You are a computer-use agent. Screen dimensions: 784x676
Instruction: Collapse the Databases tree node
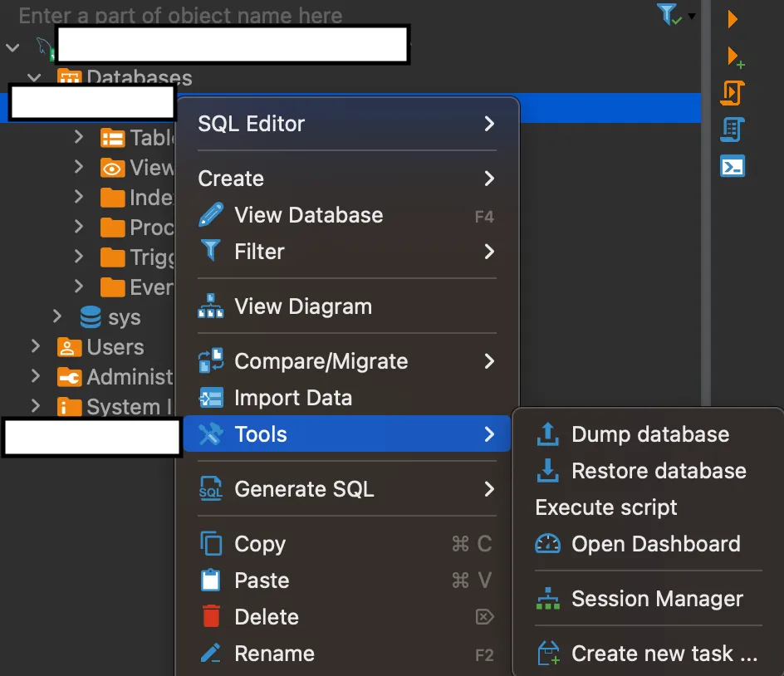point(34,77)
